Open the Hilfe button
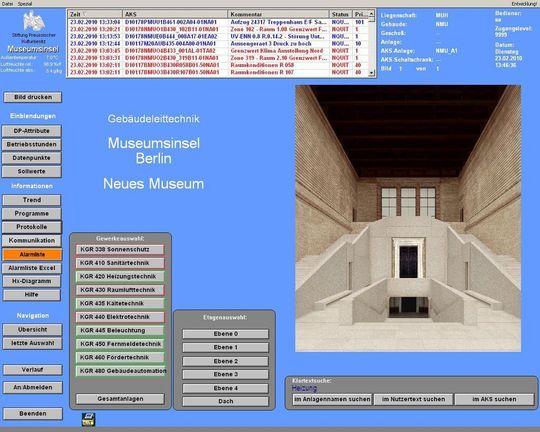The image size is (540, 432). coord(32,295)
